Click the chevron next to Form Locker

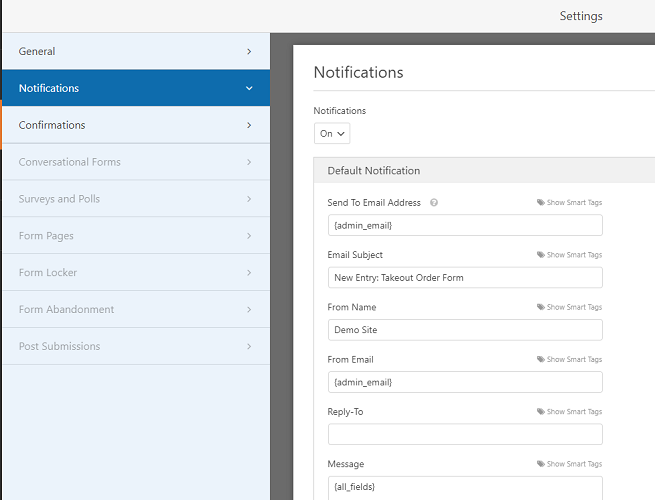tap(249, 272)
